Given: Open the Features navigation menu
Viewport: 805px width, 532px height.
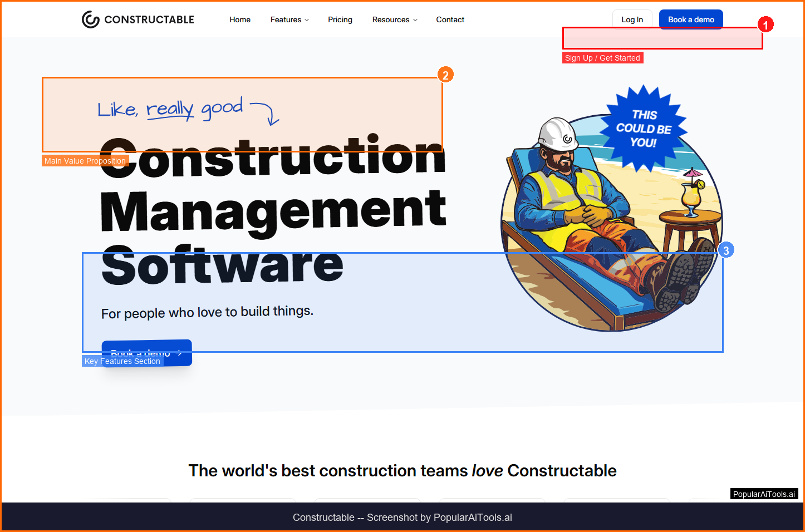Looking at the screenshot, I should (286, 19).
